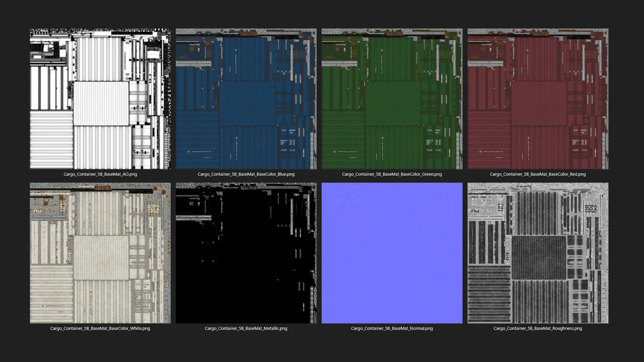Open the purple Normal map thumbnail
This screenshot has width=644, height=362.
click(392, 253)
